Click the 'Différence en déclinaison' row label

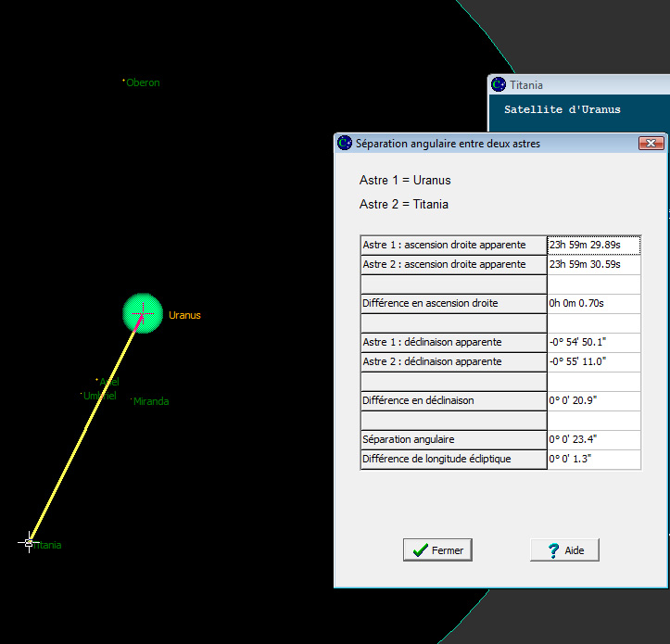pyautogui.click(x=454, y=400)
